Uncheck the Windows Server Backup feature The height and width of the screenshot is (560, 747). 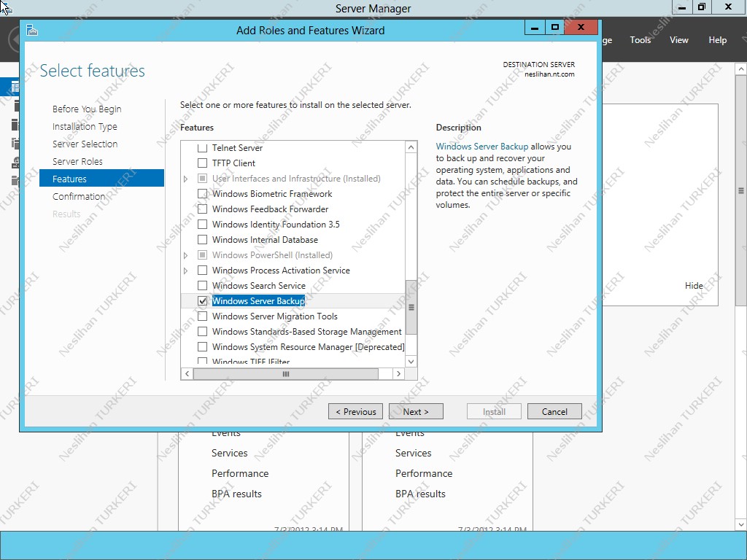pyautogui.click(x=202, y=300)
